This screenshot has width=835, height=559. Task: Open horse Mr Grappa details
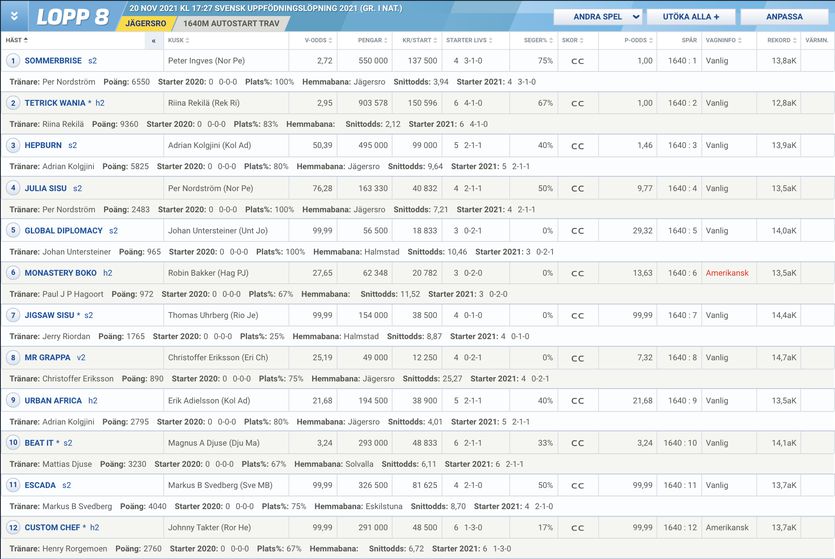coord(47,357)
